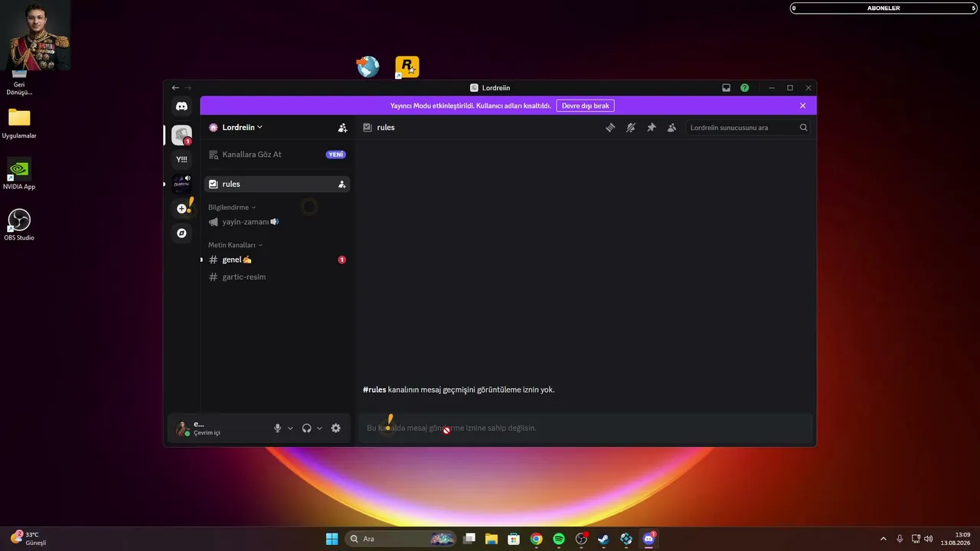Open output device options arrow beside headphones
Viewport: 980px width, 551px height.
pyautogui.click(x=319, y=429)
